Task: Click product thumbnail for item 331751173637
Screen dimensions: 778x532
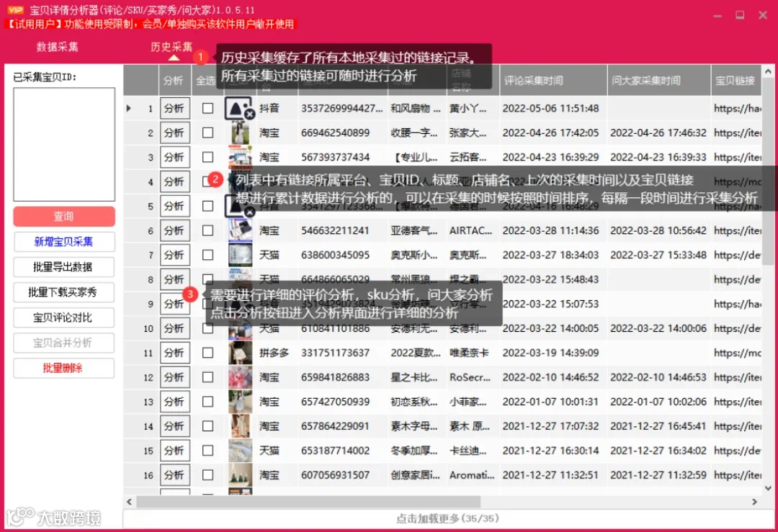Action: pyautogui.click(x=240, y=353)
